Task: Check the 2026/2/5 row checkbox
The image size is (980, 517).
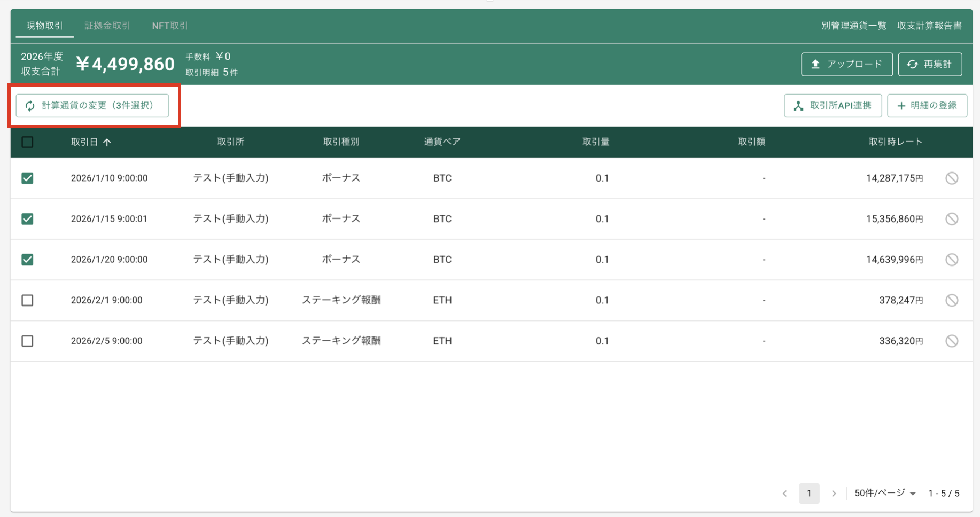Action: pos(27,341)
